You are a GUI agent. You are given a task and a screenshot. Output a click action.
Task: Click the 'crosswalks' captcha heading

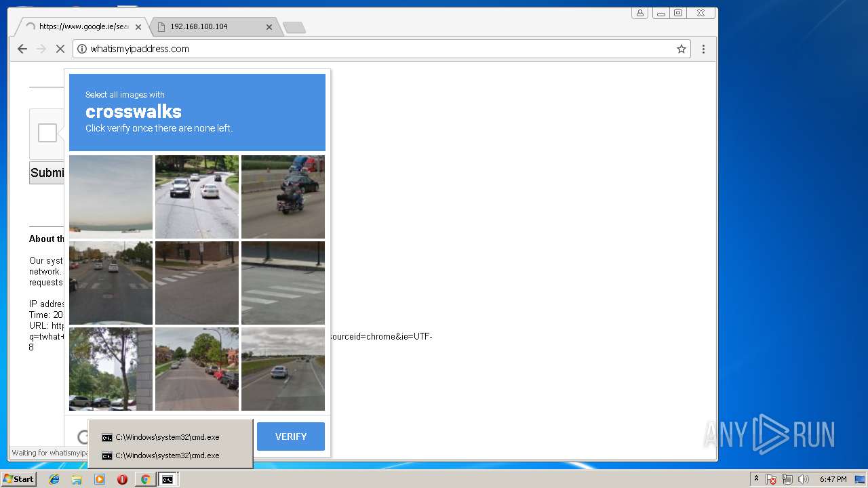(x=134, y=111)
